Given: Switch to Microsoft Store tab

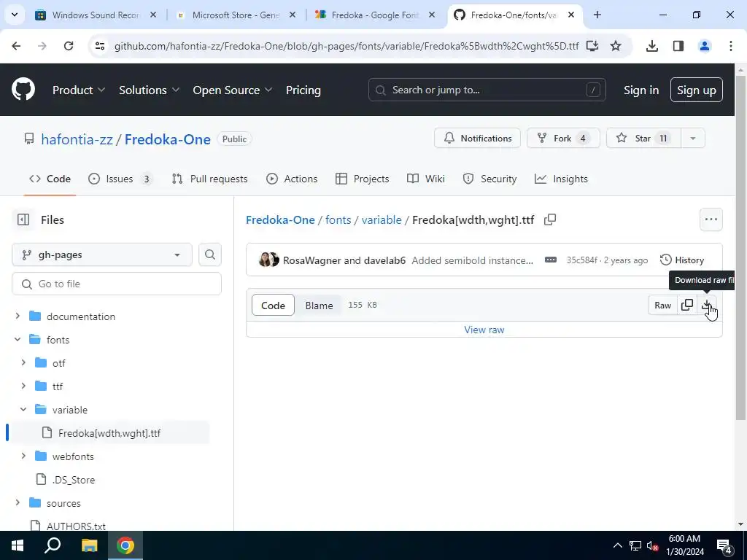Looking at the screenshot, I should pyautogui.click(x=236, y=15).
